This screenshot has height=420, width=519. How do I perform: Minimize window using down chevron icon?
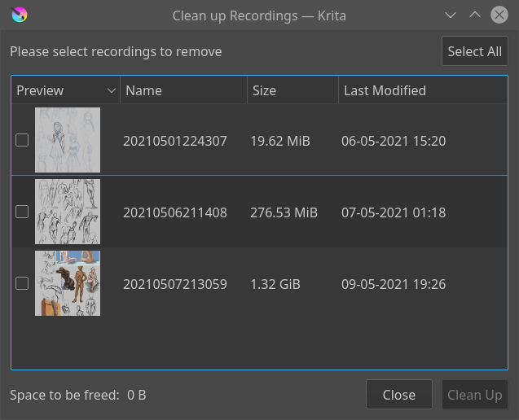click(451, 15)
